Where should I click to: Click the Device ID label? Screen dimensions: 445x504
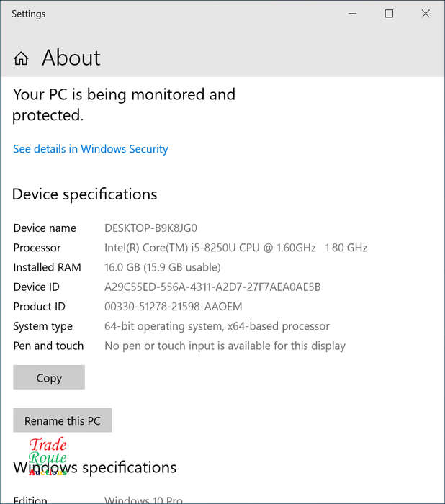(x=36, y=287)
